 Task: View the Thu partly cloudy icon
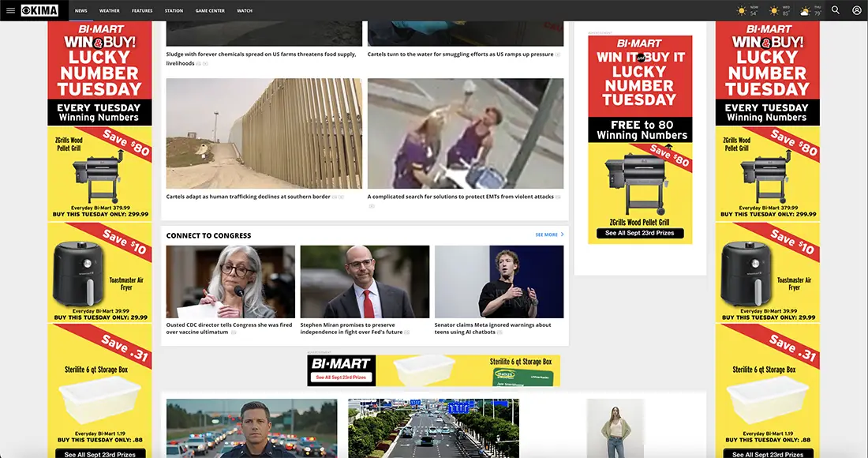click(806, 10)
